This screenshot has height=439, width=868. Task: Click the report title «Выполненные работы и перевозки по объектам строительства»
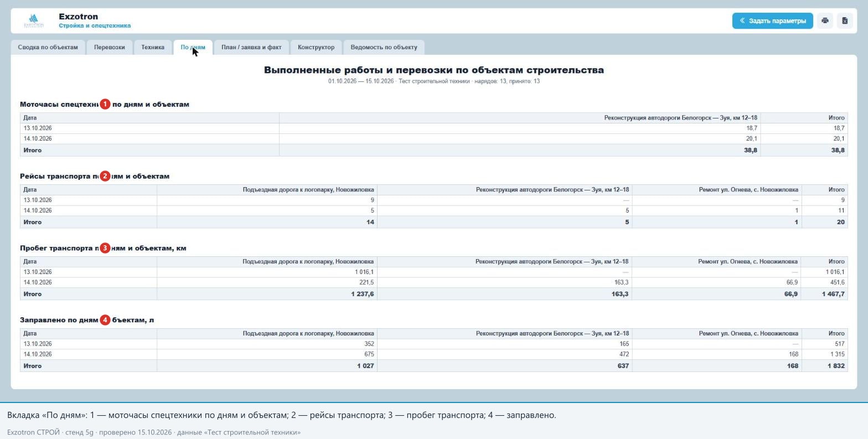[x=434, y=70]
